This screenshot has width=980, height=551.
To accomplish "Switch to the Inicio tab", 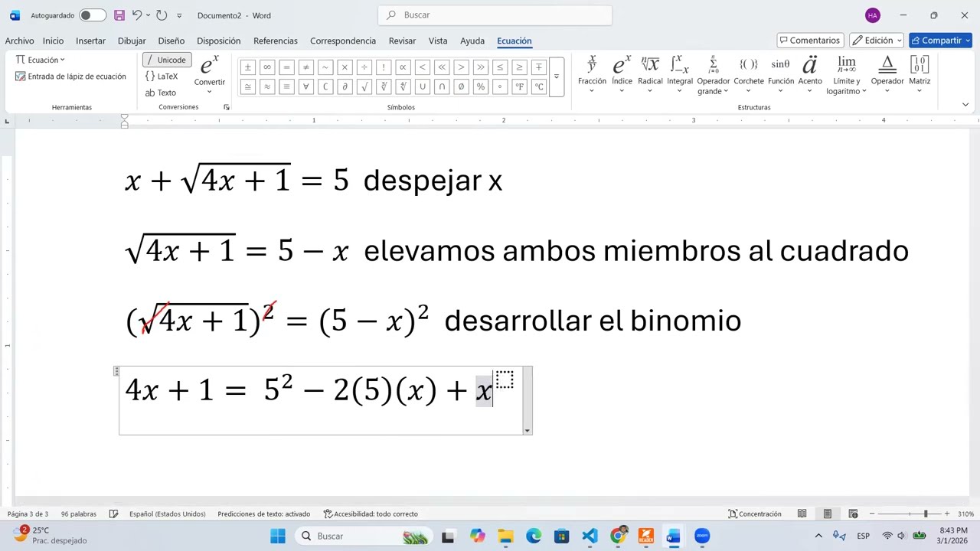I will [53, 41].
